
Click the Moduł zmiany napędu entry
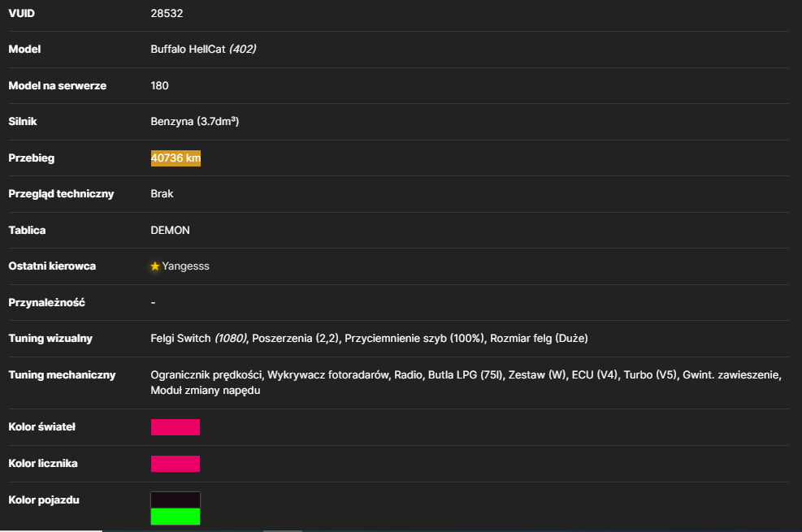tap(205, 391)
